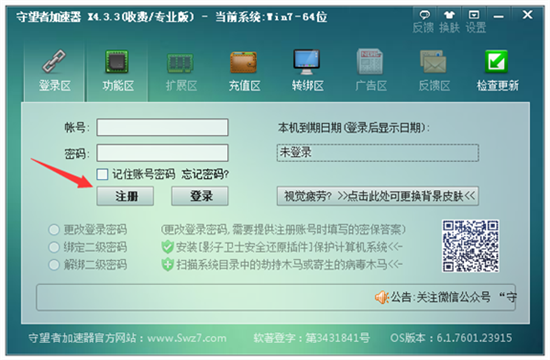Select the 解绑二级密码 radio button
Screen dimensions: 550x360
pyautogui.click(x=54, y=265)
